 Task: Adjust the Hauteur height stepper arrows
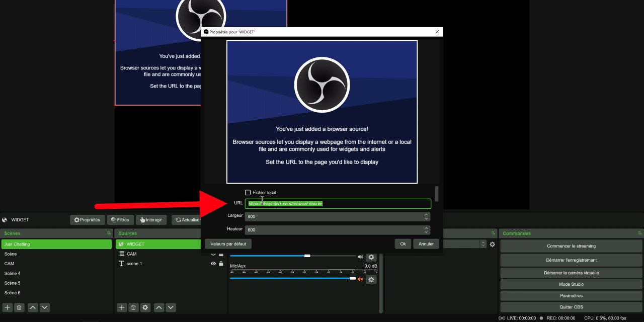click(426, 230)
